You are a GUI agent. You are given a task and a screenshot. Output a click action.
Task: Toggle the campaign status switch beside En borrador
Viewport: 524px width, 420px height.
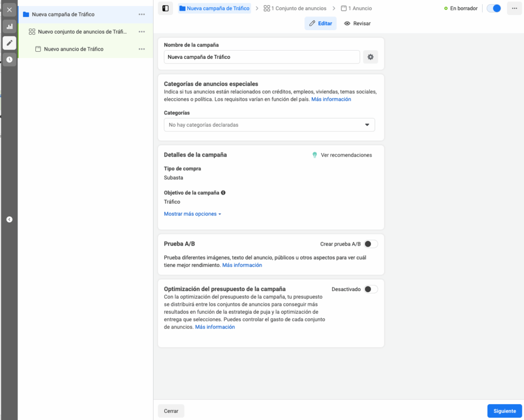[x=493, y=9]
